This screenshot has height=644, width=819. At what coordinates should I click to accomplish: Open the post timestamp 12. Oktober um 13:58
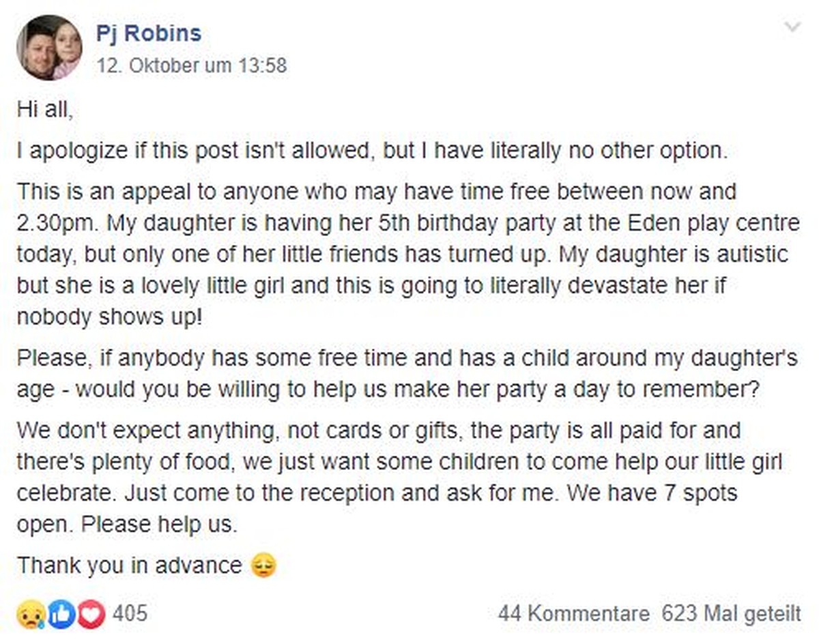[x=192, y=65]
